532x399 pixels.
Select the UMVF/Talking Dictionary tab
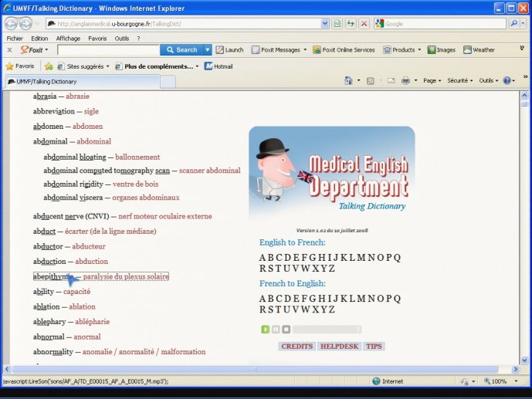coord(82,81)
